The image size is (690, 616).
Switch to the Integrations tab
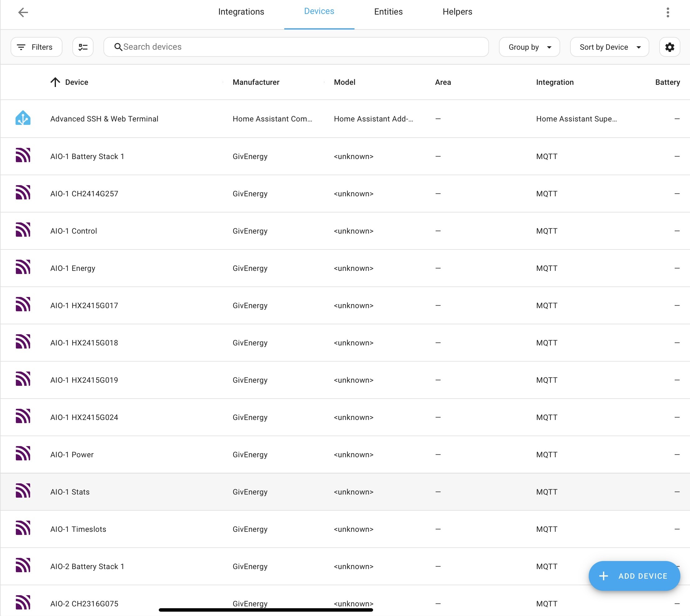point(241,12)
